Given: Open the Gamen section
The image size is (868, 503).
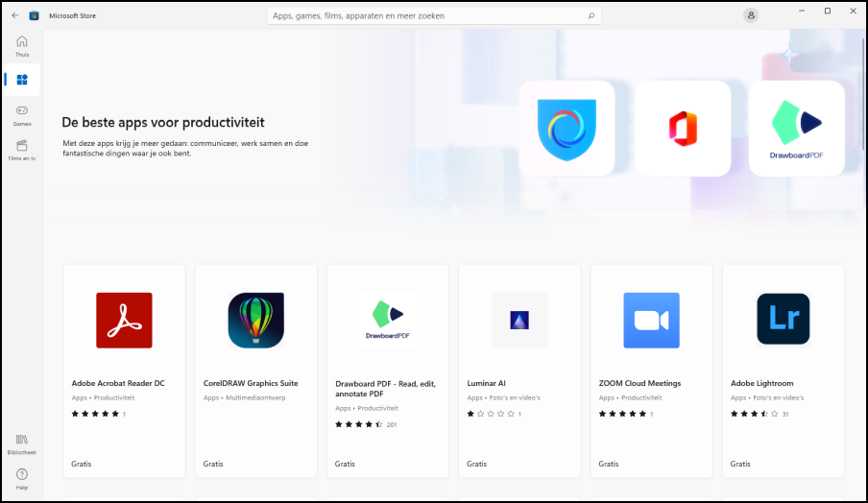Looking at the screenshot, I should point(21,115).
